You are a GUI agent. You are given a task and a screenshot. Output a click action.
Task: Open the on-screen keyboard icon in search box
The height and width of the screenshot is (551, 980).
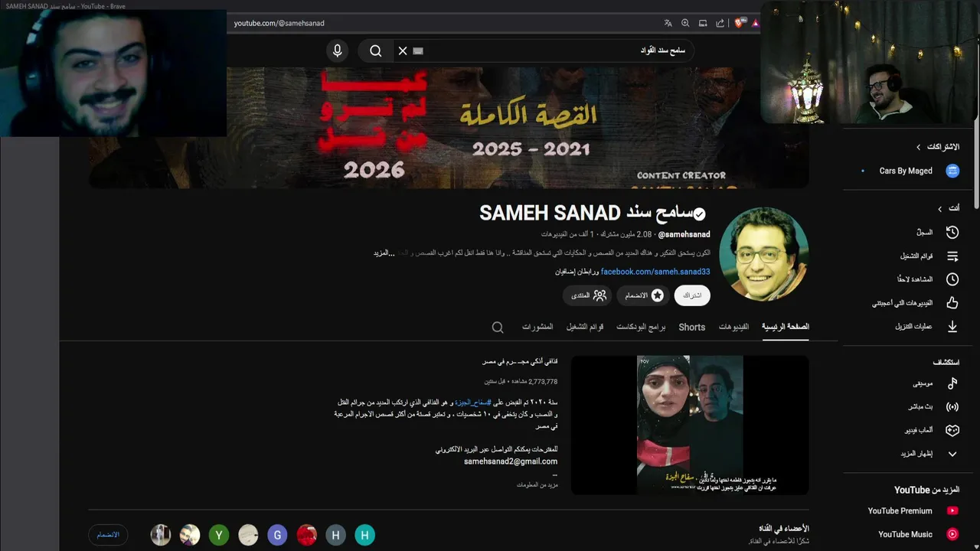coord(418,51)
